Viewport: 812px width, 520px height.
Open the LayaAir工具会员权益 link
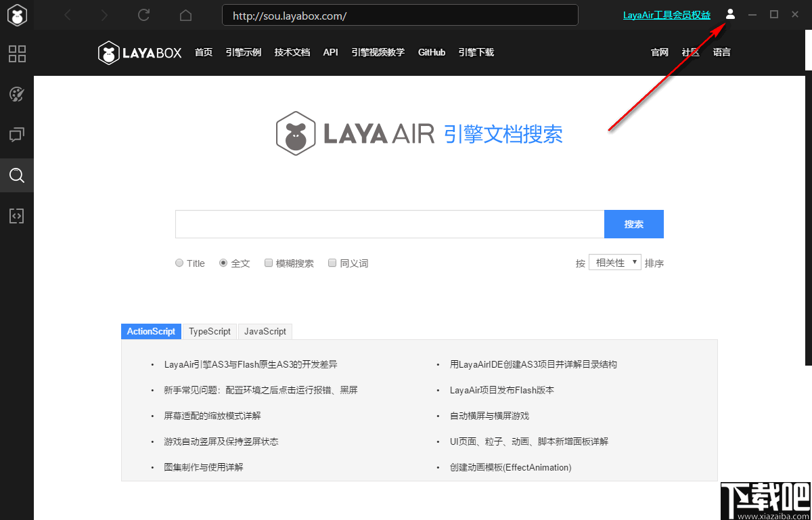pos(667,14)
